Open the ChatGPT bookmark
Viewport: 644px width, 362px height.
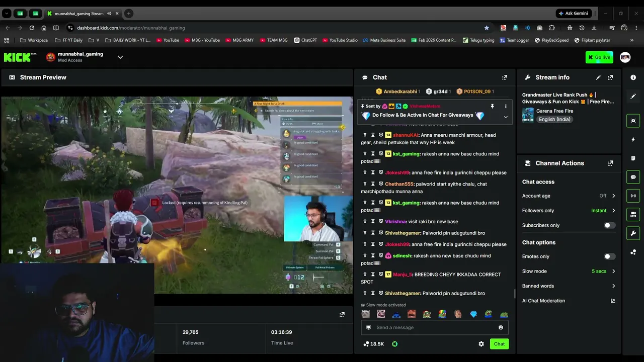[x=305, y=40]
